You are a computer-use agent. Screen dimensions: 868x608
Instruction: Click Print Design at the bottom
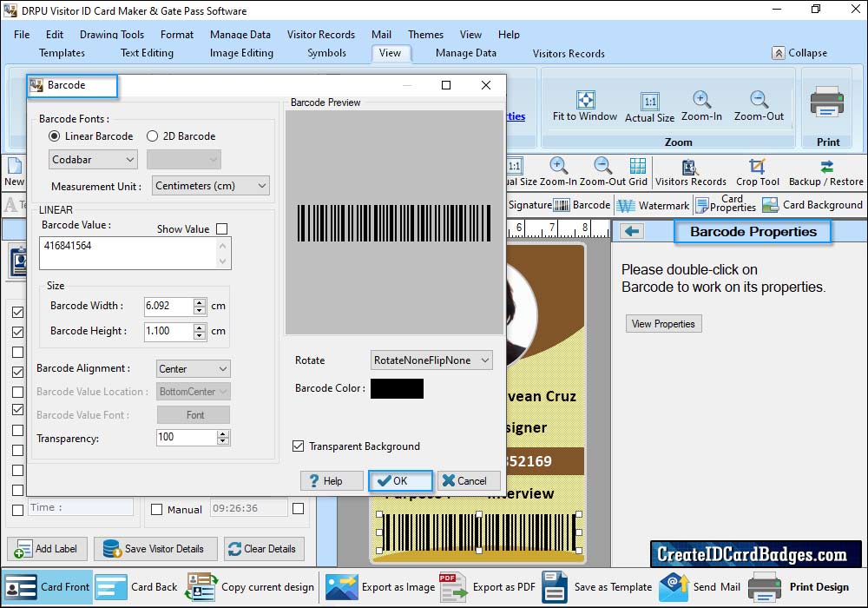(x=799, y=587)
